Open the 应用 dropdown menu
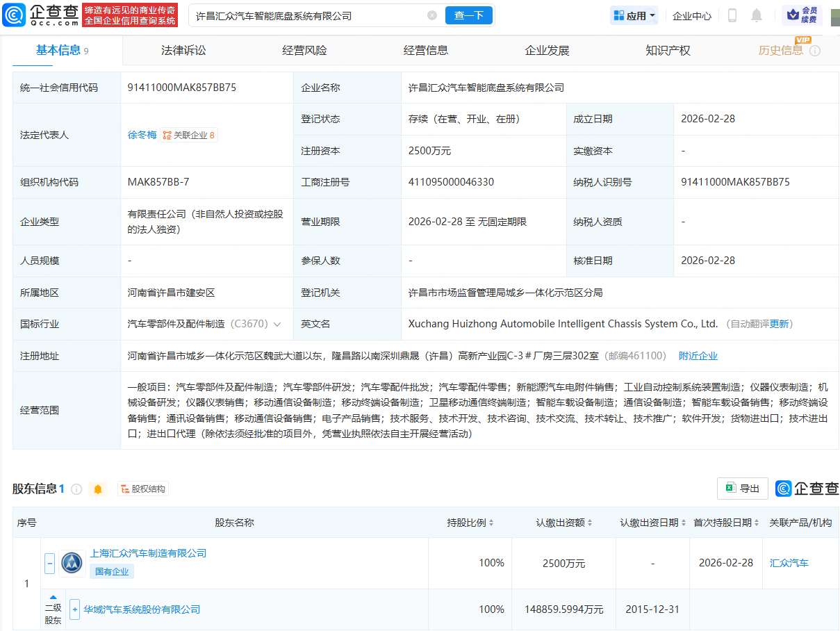 click(x=633, y=15)
